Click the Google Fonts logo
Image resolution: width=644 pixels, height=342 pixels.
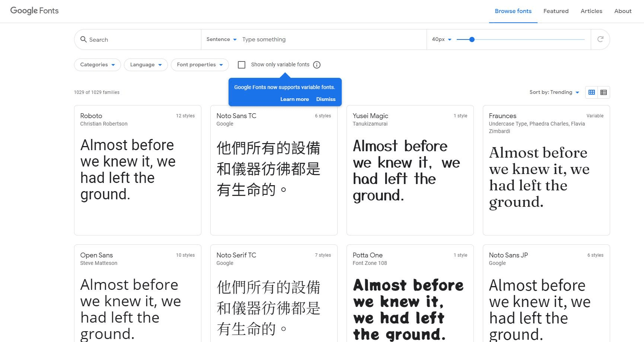34,11
